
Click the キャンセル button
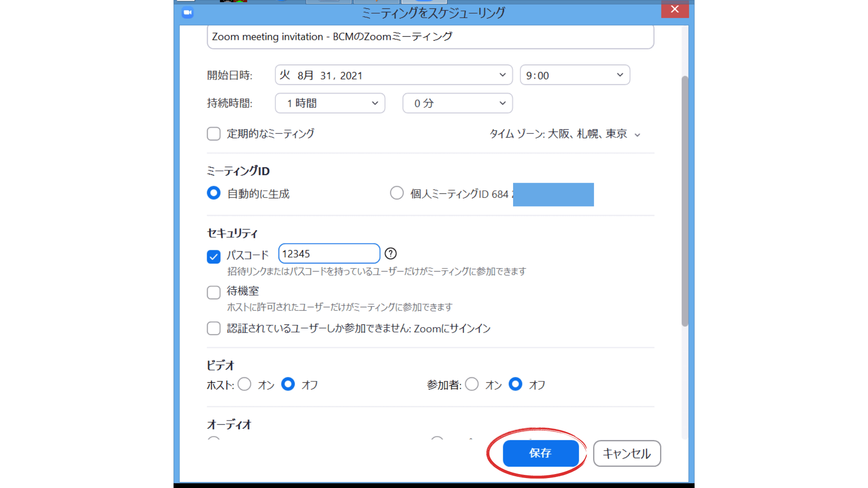[x=627, y=454]
